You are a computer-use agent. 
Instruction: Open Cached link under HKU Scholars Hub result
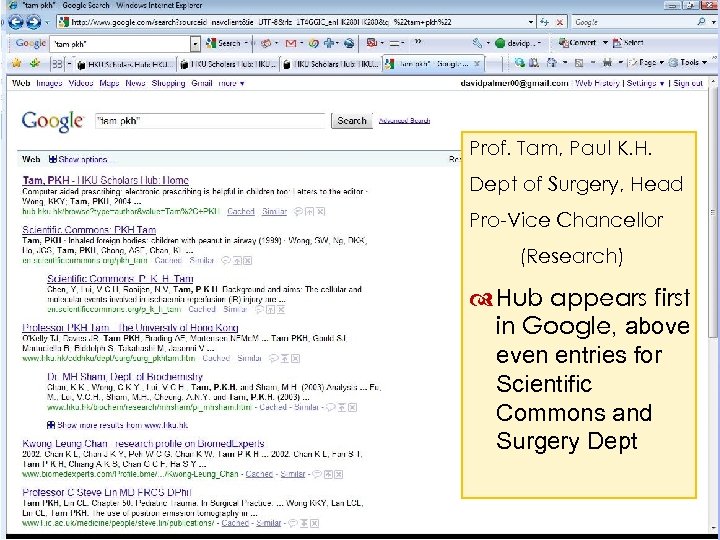point(241,212)
